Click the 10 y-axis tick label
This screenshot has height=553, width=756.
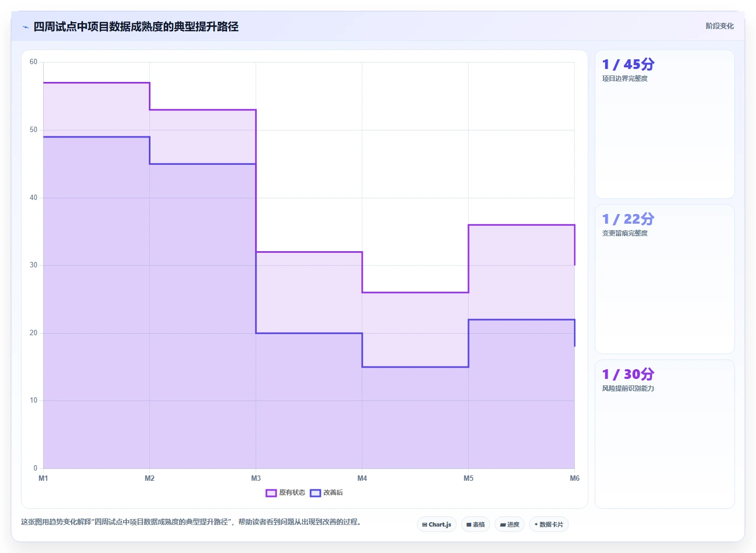(33, 400)
